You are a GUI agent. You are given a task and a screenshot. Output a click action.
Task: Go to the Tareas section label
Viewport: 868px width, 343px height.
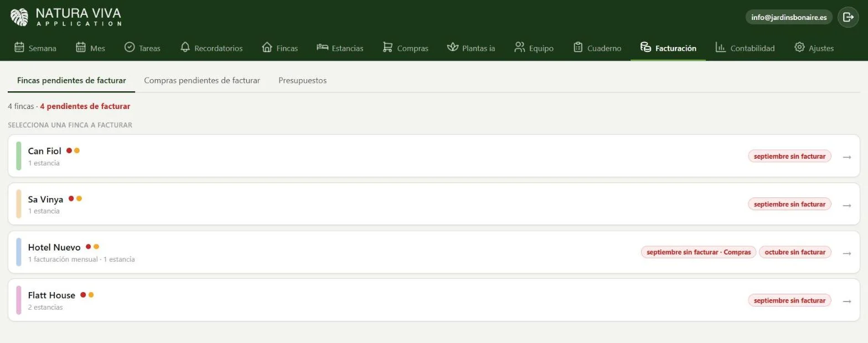(x=149, y=49)
